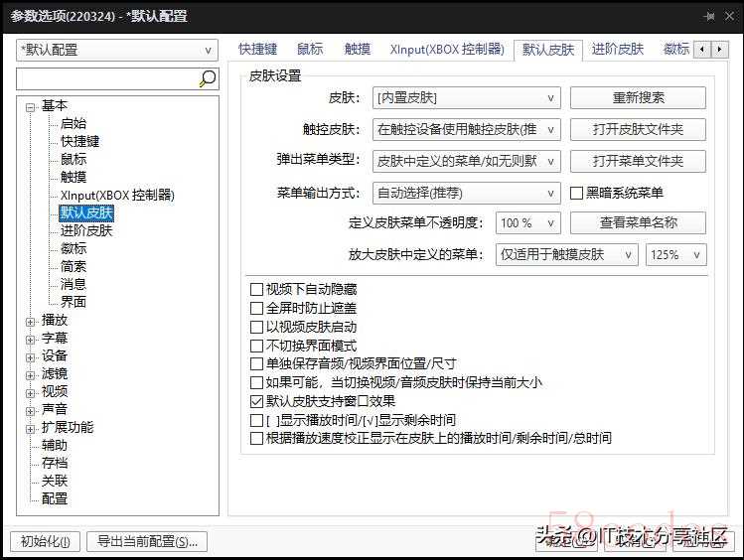Open the 默认配置 profile dropdown
This screenshot has width=744, height=560.
[x=117, y=51]
